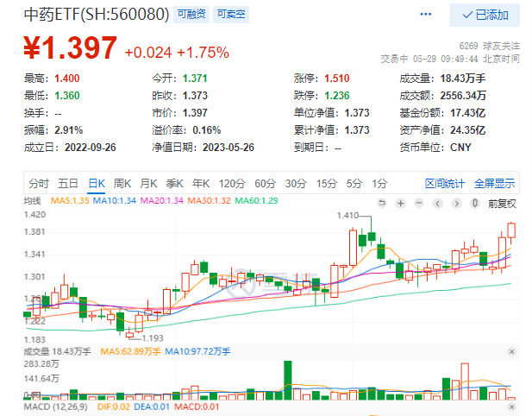Image resolution: width=532 pixels, height=416 pixels.
Task: Click the MA60:1.29 moving average label
Action: click(256, 201)
